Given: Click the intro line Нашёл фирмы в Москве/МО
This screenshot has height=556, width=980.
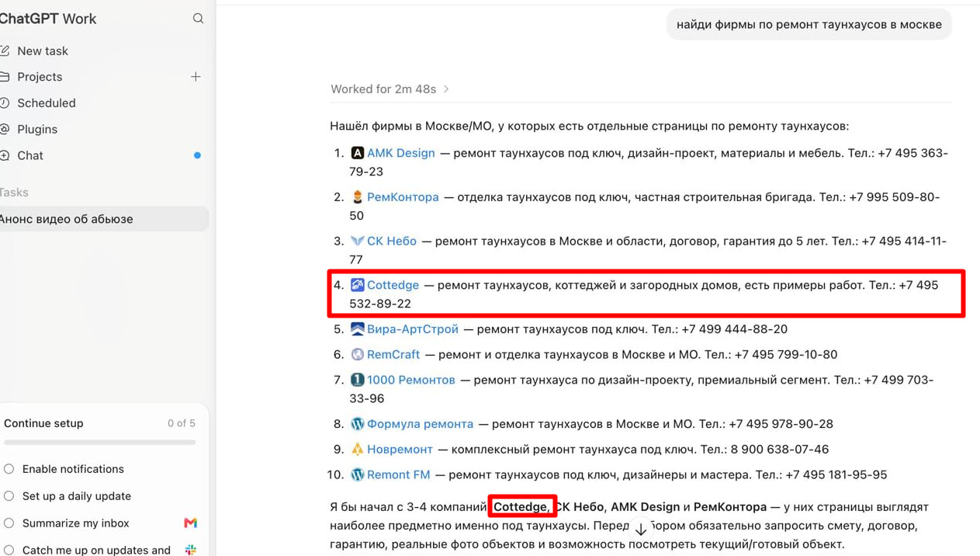Looking at the screenshot, I should point(590,126).
